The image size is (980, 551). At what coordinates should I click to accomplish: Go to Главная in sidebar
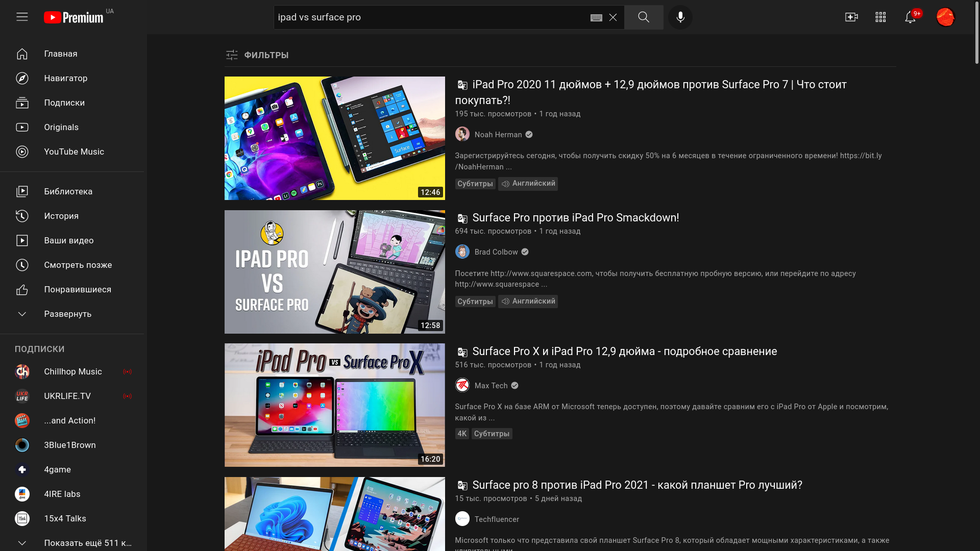click(x=72, y=54)
